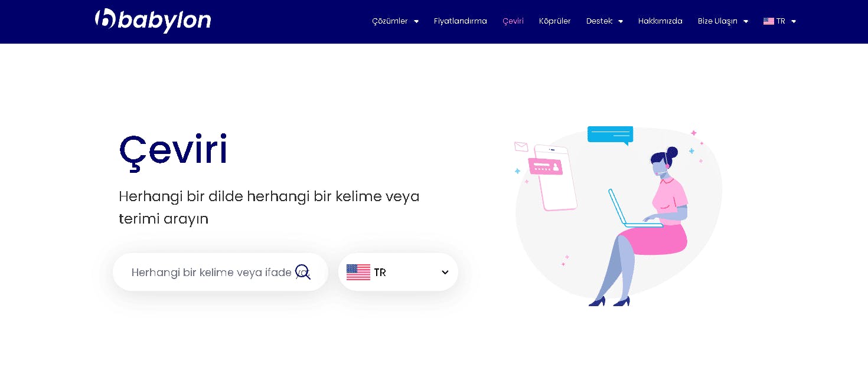Viewport: 868px width, 374px height.
Task: Click the Babylon logo
Action: 153,21
